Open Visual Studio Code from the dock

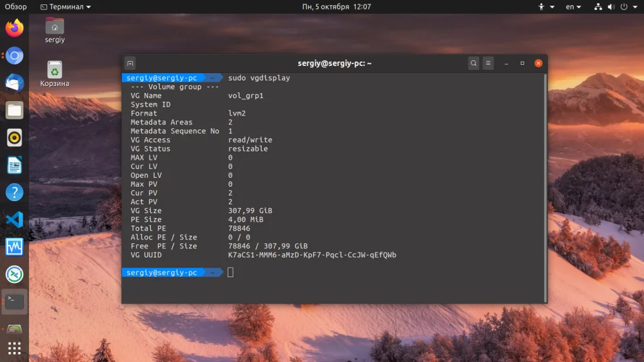(x=14, y=219)
